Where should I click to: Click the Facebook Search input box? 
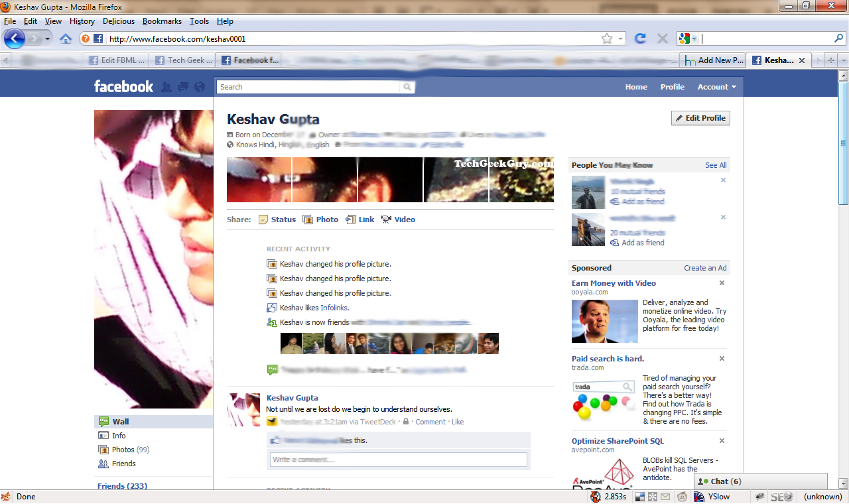[308, 87]
